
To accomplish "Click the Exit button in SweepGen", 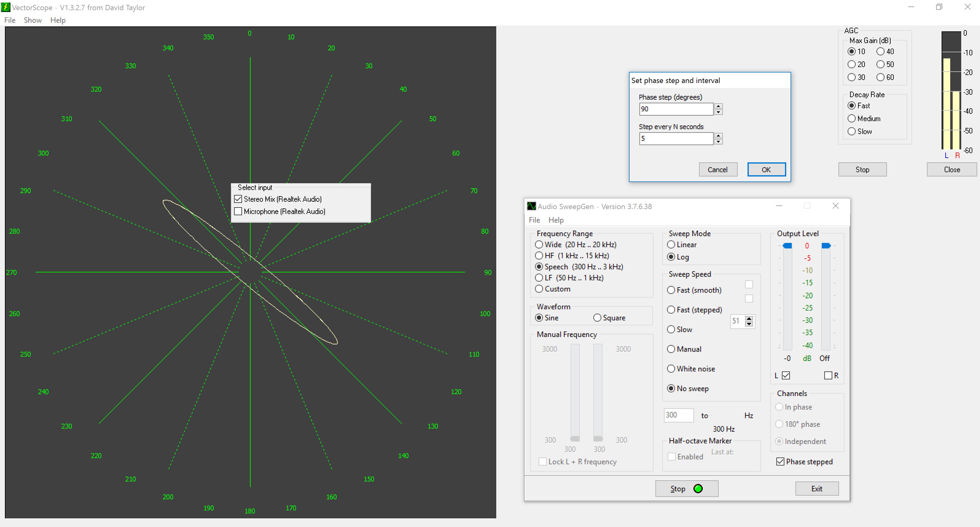I will (x=817, y=489).
